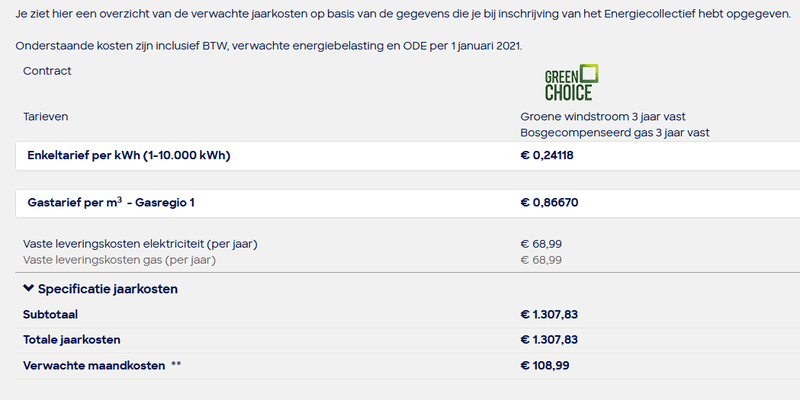Click the Subtotaal amount € 1.307,83
800x400 pixels.
click(549, 314)
